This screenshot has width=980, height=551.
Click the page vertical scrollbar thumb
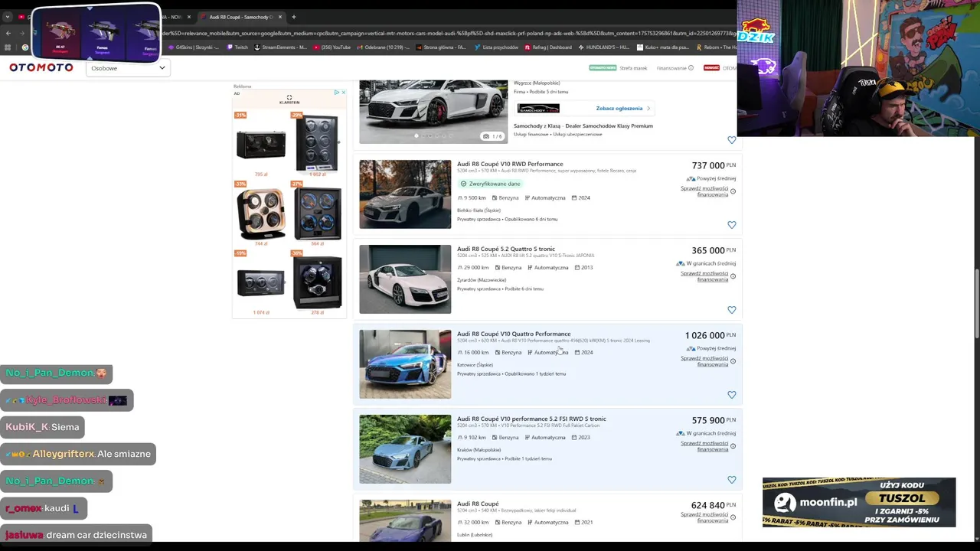pos(976,303)
